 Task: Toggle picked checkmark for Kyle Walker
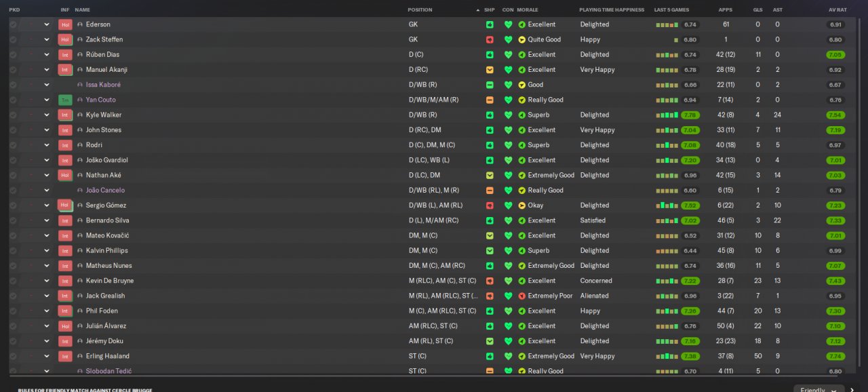coord(13,115)
